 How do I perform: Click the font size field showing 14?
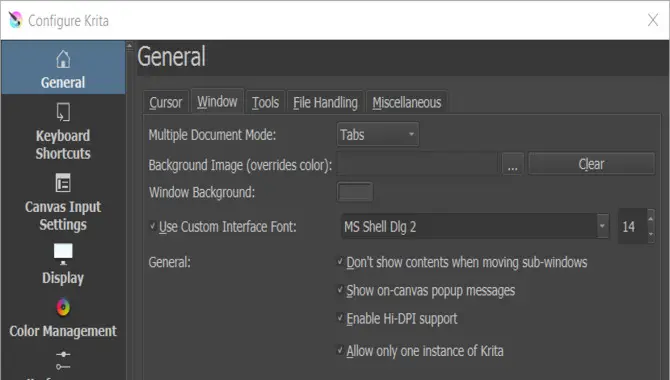tap(632, 226)
